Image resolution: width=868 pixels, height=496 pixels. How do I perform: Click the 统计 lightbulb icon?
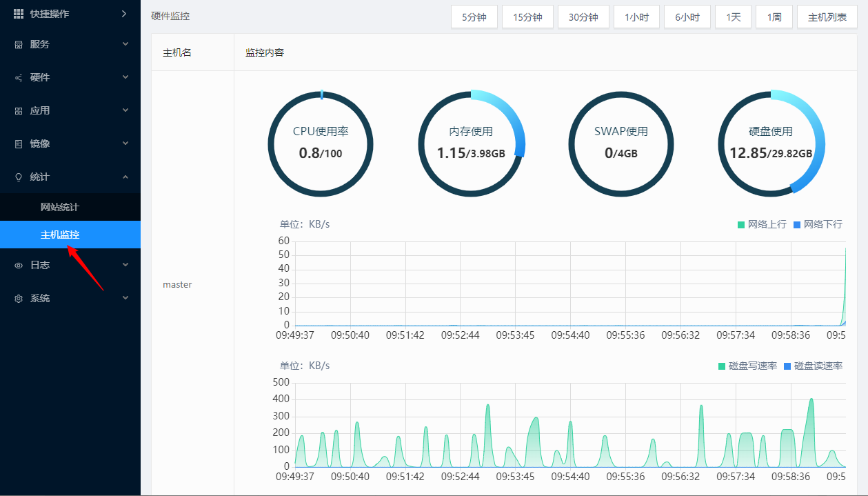pos(19,177)
